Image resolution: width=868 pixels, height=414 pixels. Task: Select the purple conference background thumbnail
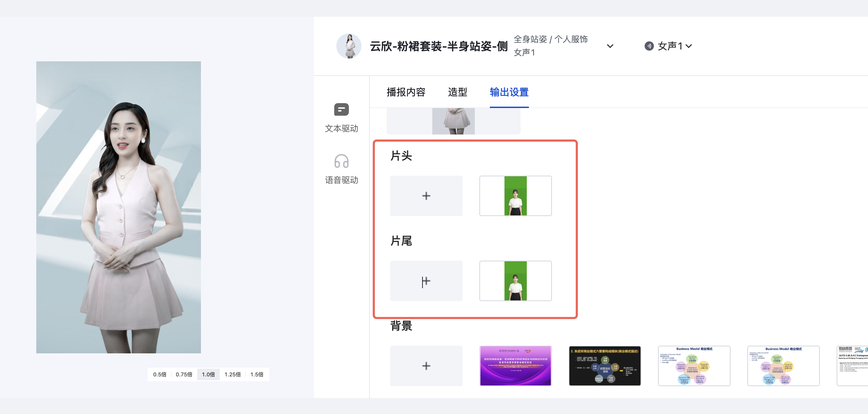click(x=515, y=366)
